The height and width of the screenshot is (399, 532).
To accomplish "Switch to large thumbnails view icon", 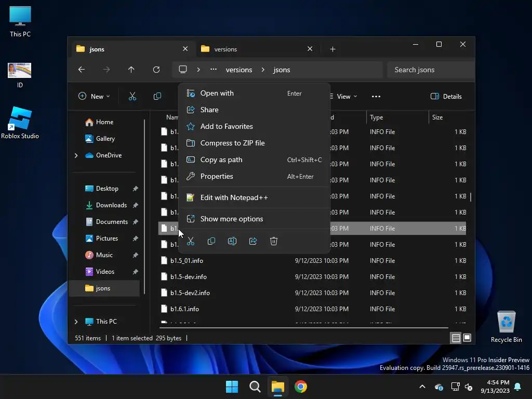I will (x=467, y=338).
